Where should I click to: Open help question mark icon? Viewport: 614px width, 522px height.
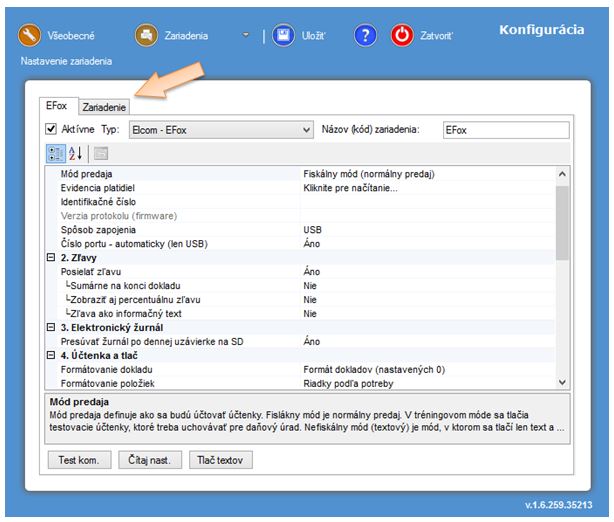(x=365, y=35)
